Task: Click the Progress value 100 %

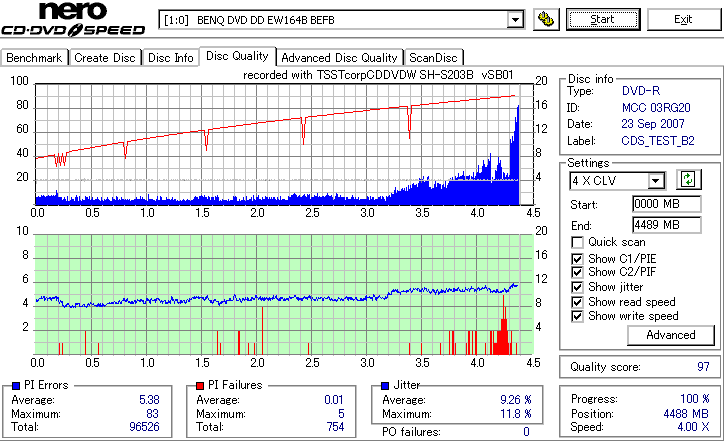Action: 695,399
